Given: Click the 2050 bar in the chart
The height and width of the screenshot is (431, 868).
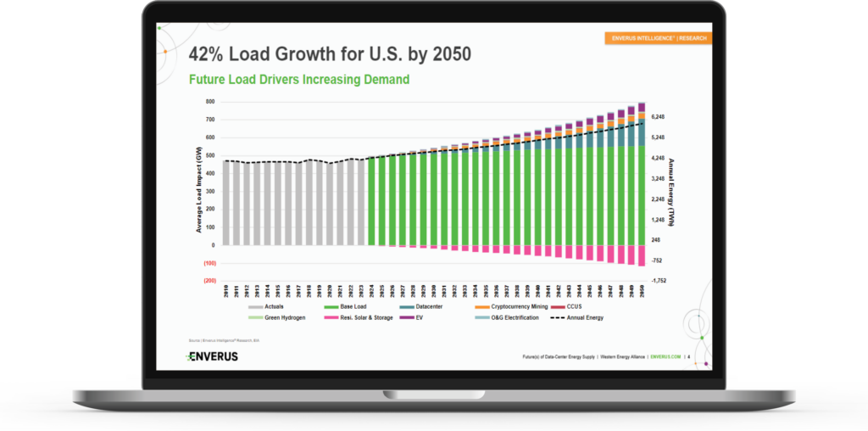Looking at the screenshot, I should (642, 182).
